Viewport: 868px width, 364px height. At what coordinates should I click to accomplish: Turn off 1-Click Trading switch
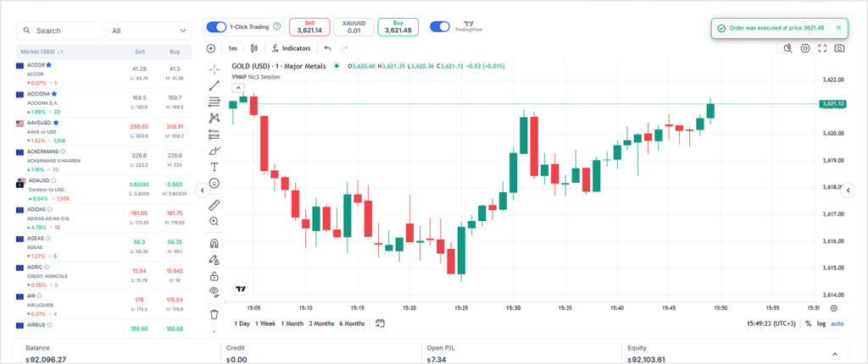(216, 27)
